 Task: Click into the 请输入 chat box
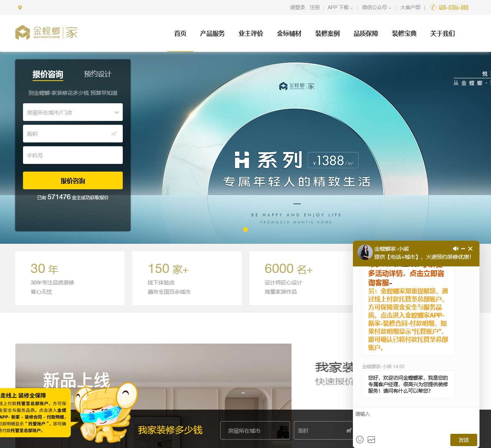click(416, 420)
